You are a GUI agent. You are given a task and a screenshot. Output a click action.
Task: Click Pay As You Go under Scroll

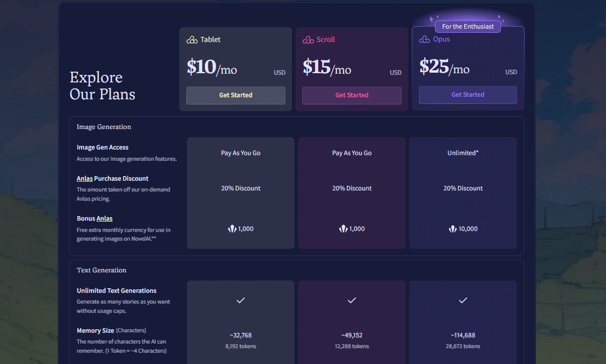[352, 153]
